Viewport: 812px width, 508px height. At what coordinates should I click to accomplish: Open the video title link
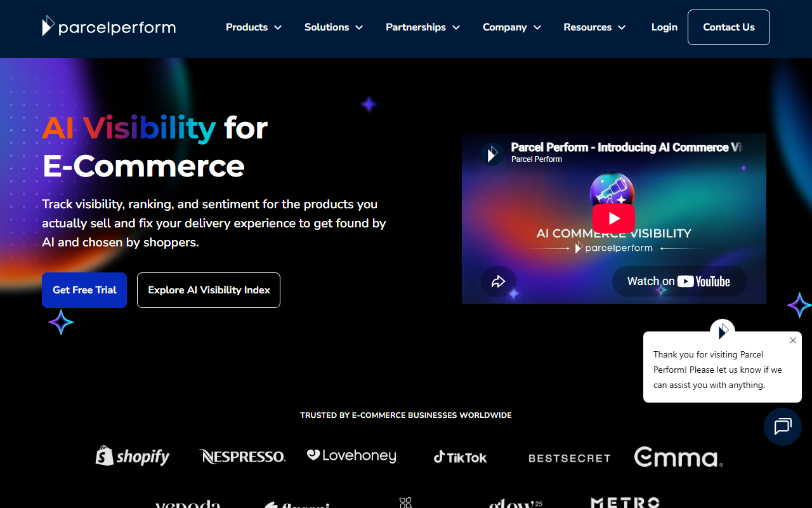coord(627,147)
